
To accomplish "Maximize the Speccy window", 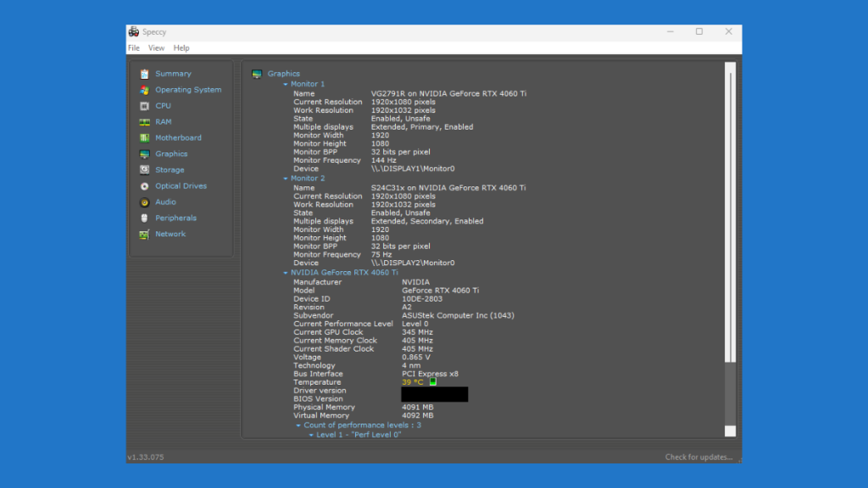I will coord(699,31).
